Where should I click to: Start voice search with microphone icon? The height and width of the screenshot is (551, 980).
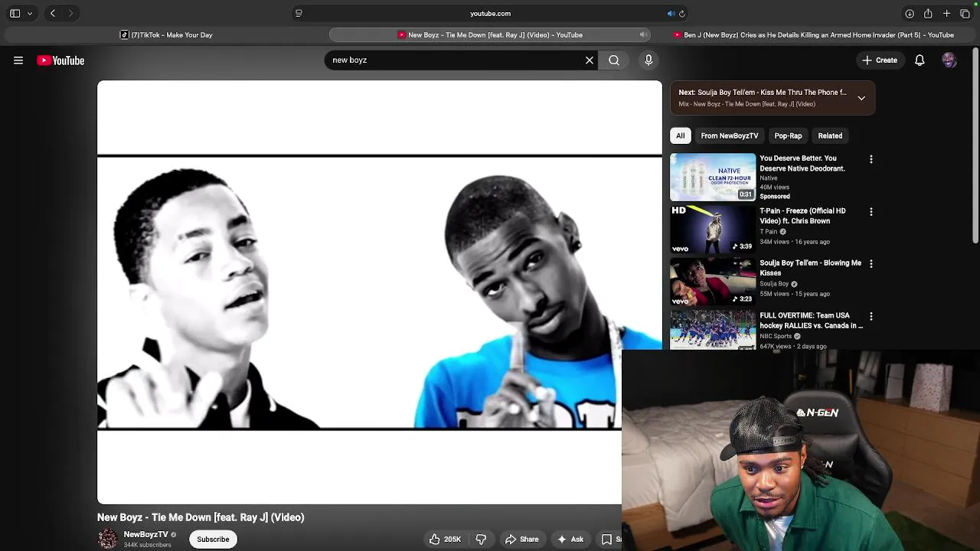click(648, 60)
